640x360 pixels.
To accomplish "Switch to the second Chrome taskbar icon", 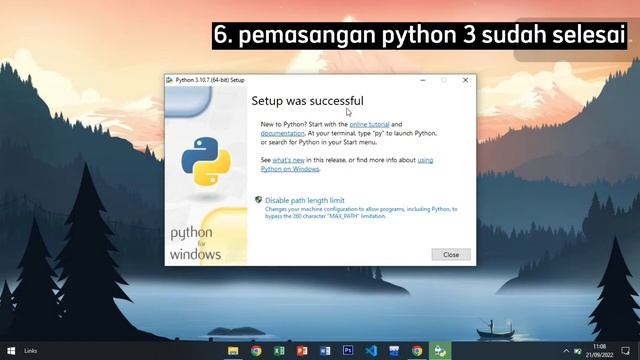I will tap(417, 351).
